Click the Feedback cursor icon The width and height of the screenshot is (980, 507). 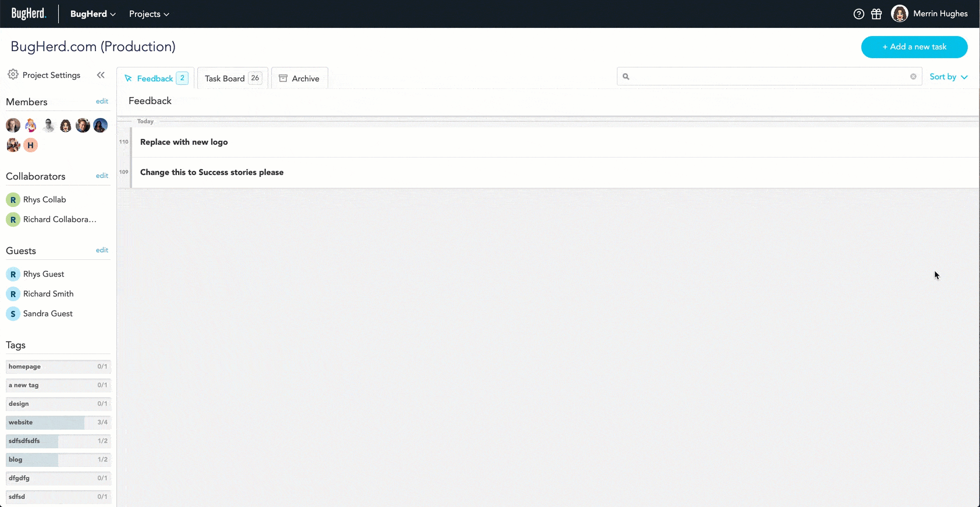pos(128,78)
